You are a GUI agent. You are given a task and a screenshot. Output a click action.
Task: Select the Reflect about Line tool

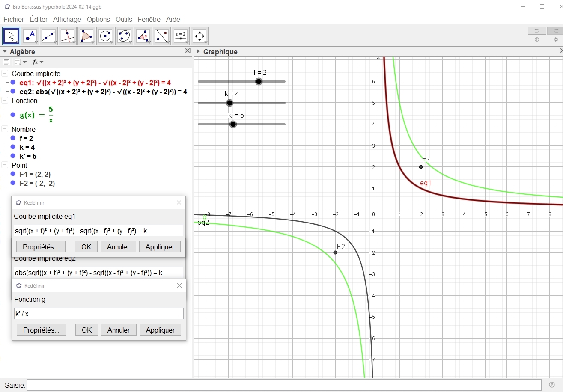162,36
